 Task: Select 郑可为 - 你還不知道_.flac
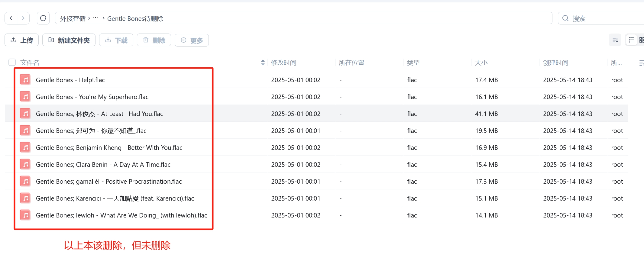pyautogui.click(x=91, y=130)
